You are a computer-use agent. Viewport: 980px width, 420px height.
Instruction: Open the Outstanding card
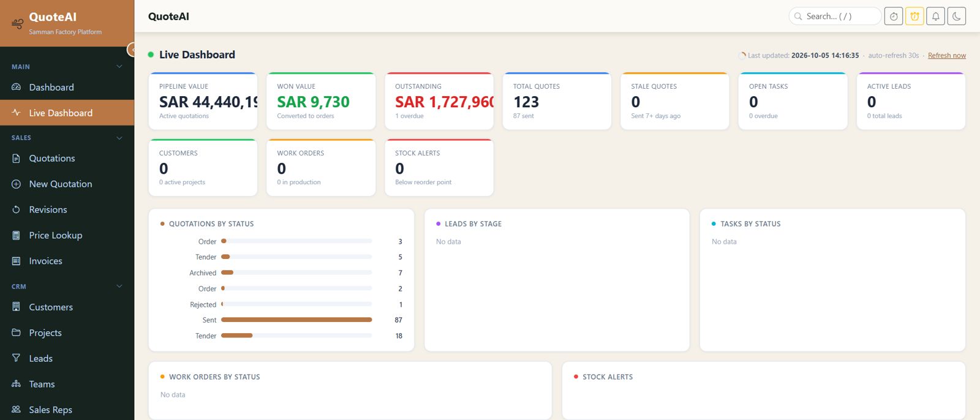(x=439, y=101)
